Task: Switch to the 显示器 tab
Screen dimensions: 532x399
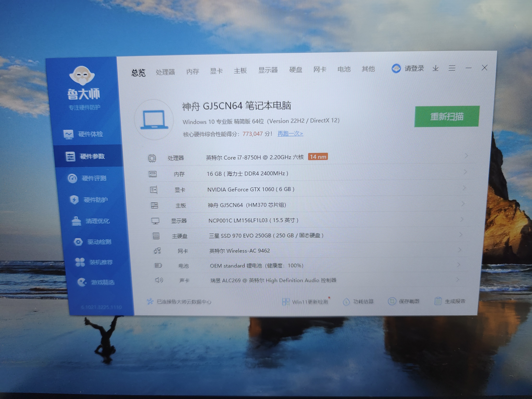Action: (268, 70)
